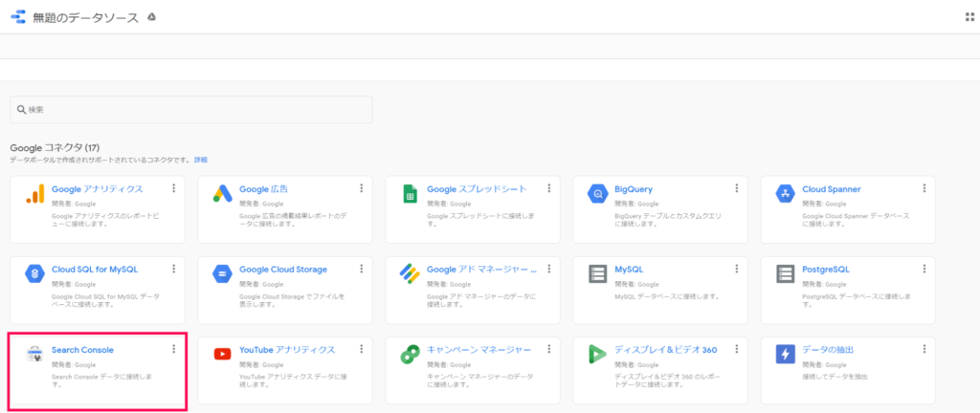Select the BigQuery connector title
The image size is (980, 413).
(634, 189)
